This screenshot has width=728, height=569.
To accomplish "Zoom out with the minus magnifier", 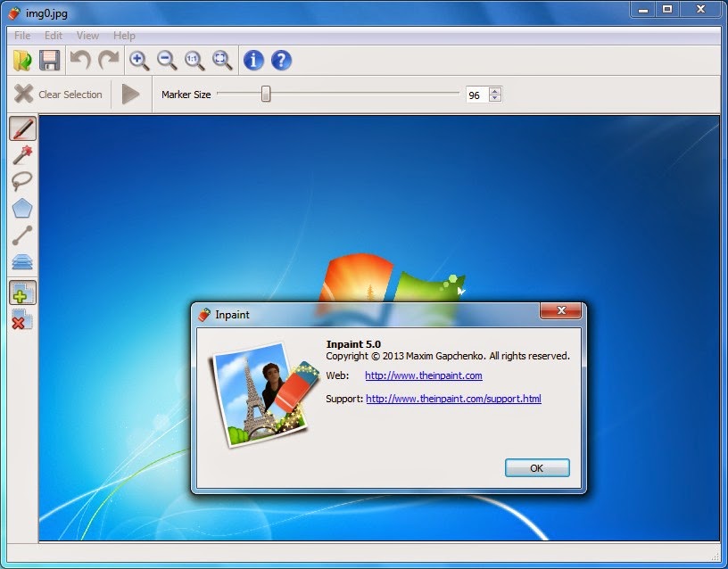I will pyautogui.click(x=167, y=61).
